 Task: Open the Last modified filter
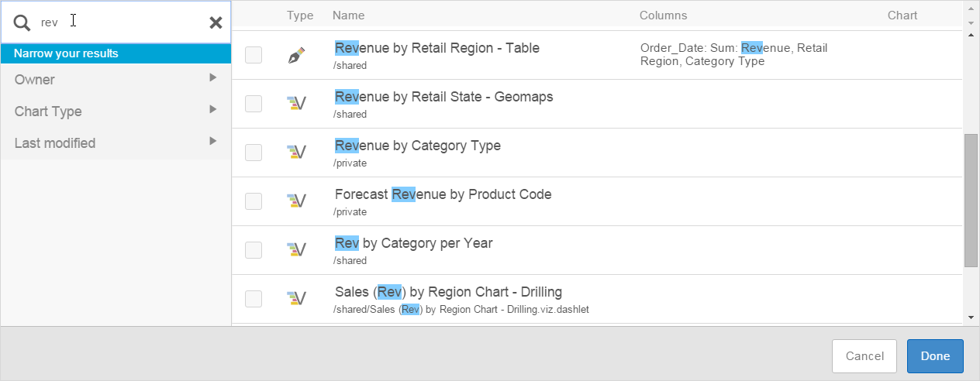[x=116, y=142]
